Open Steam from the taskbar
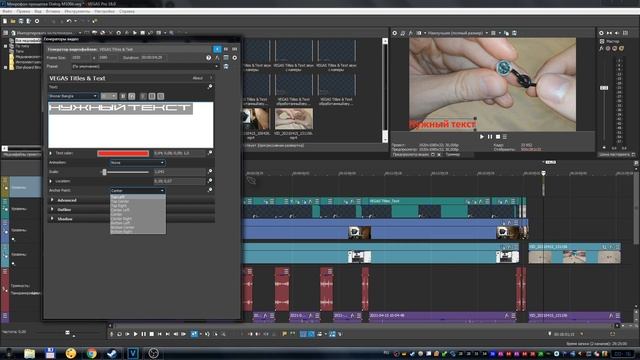Screen dimensions: 640x360 112,353
